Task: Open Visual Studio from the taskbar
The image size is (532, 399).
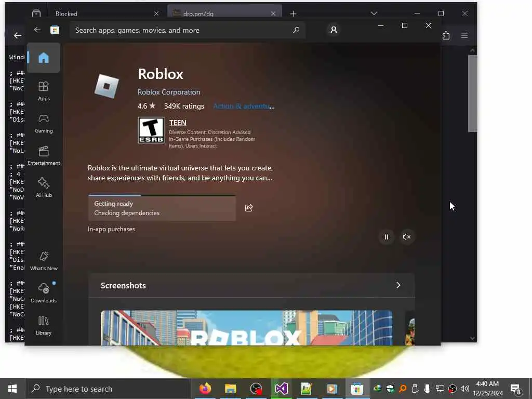Action: point(281,389)
